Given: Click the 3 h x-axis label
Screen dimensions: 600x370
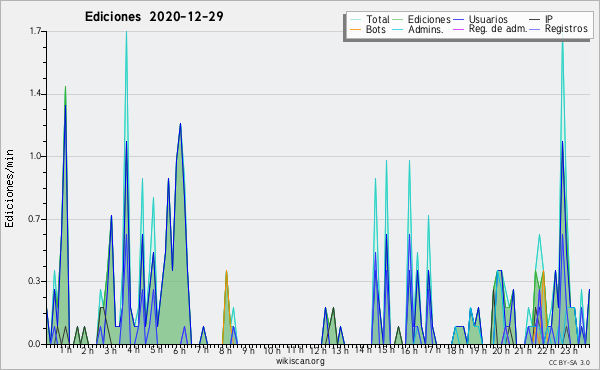Looking at the screenshot, I should [x=111, y=350].
